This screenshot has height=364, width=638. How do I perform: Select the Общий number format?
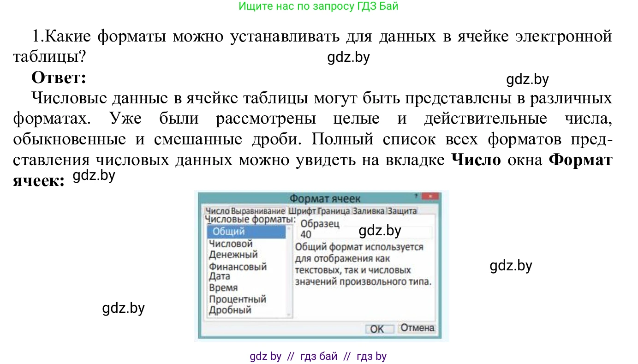pos(228,232)
